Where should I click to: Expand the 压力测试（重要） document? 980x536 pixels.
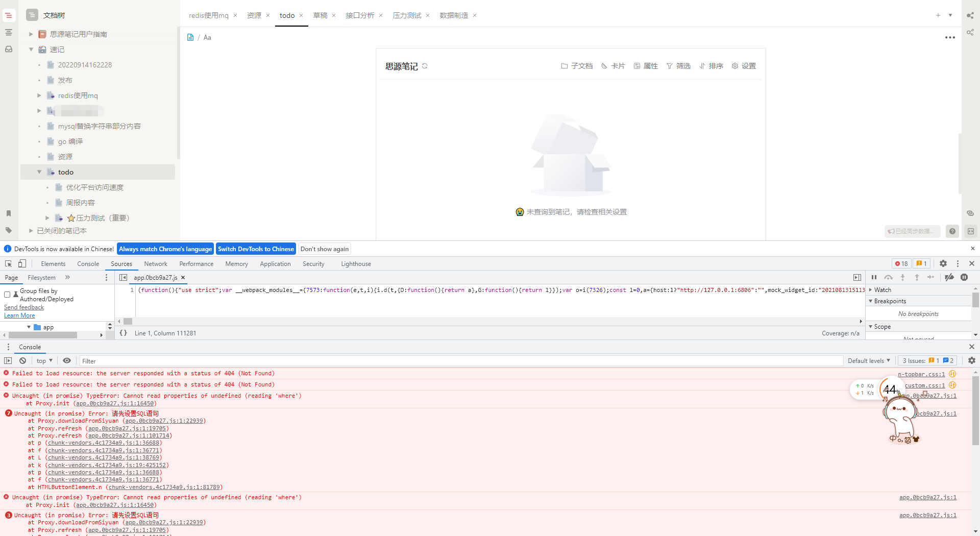tap(47, 218)
